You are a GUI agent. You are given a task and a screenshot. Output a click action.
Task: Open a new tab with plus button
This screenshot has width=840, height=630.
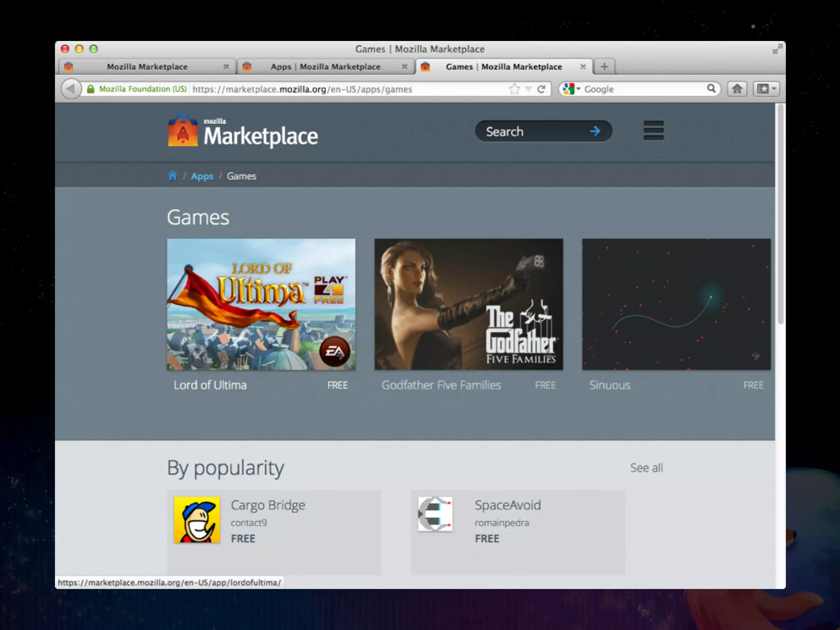[604, 67]
